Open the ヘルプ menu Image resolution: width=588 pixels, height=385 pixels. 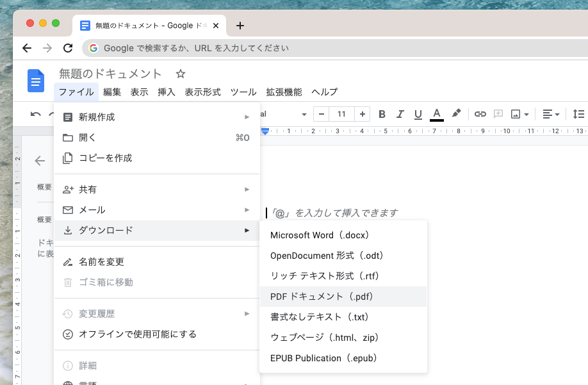(324, 92)
